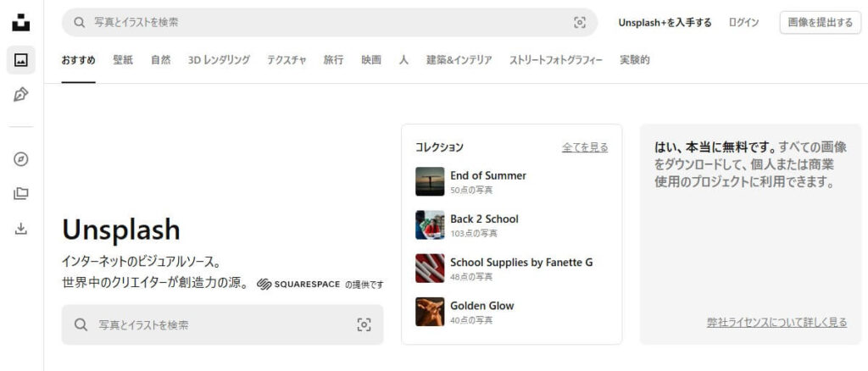
Task: Click the 画像を提出する button
Action: [x=820, y=23]
